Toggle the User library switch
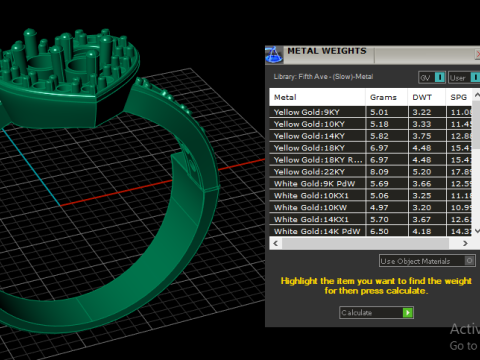The image size is (480, 360). pyautogui.click(x=464, y=78)
